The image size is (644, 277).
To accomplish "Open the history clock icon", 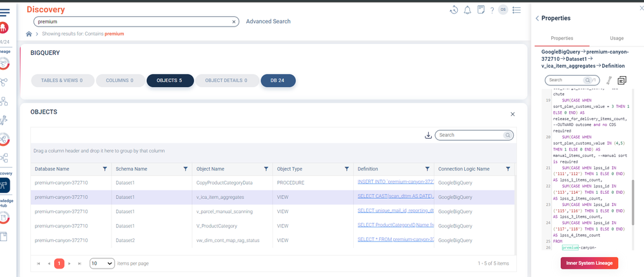I will [454, 10].
